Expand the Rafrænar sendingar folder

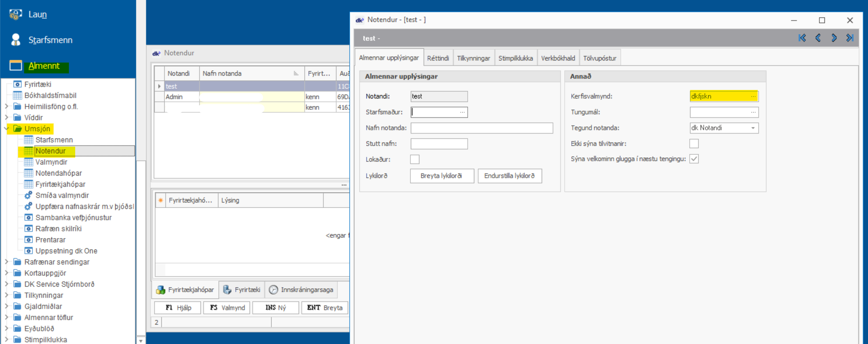[x=7, y=262]
